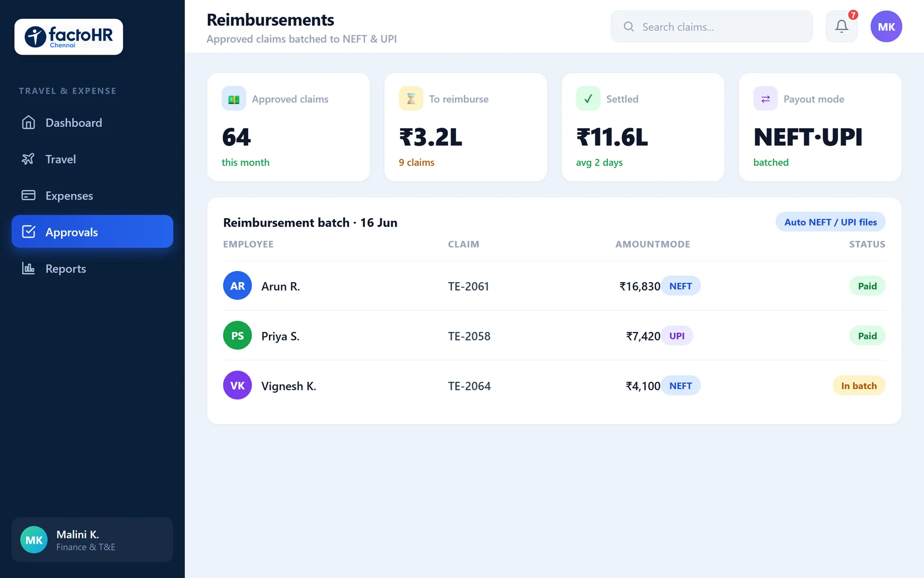Viewport: 924px width, 578px height.
Task: Click the STATUS column header
Action: [x=867, y=244]
